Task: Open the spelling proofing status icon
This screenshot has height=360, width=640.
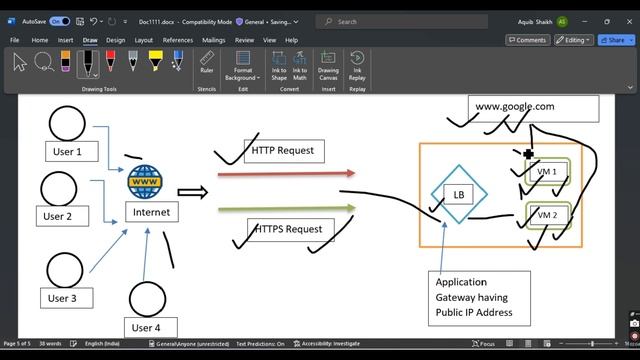Action: pyautogui.click(x=73, y=344)
